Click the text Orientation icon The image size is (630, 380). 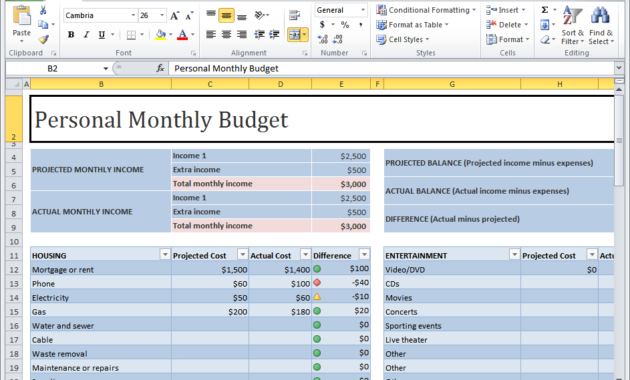point(260,16)
